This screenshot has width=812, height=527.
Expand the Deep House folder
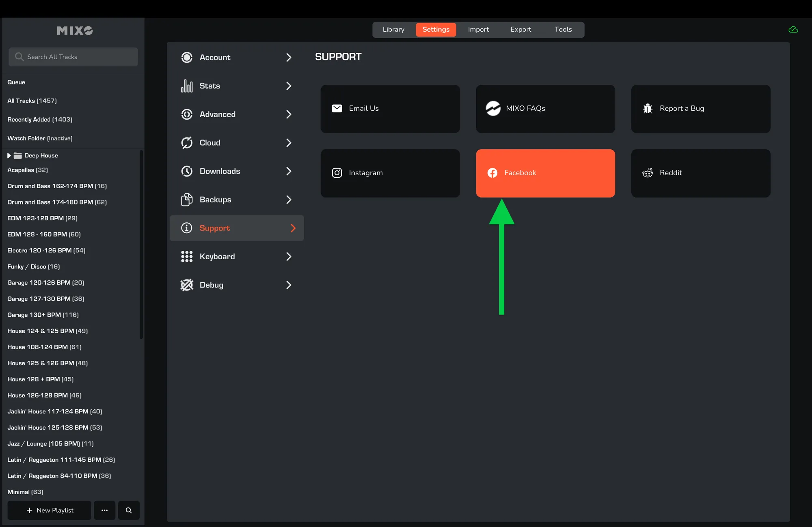tap(9, 156)
